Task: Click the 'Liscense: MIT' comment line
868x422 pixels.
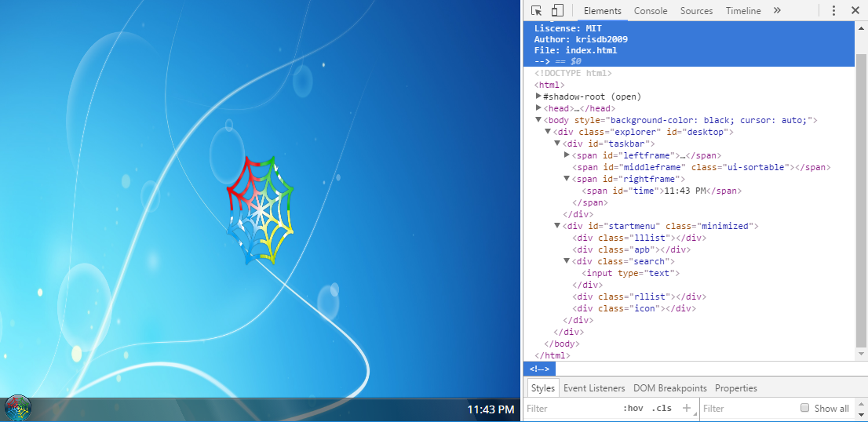Action: [x=568, y=27]
